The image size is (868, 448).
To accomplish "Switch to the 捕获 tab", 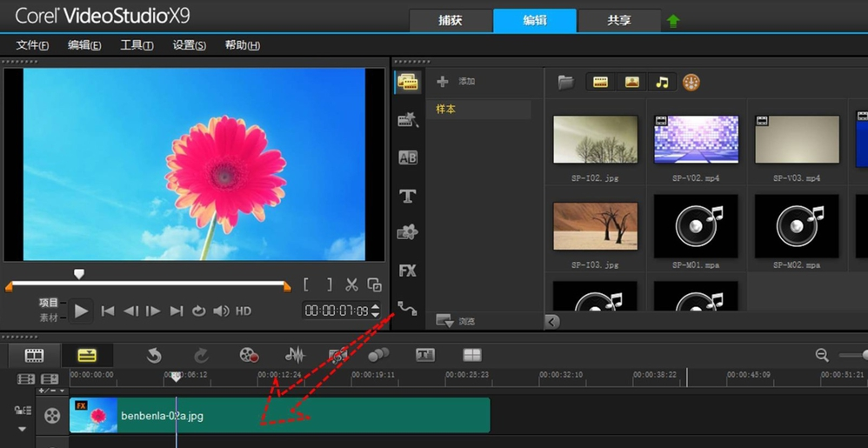I will point(451,21).
